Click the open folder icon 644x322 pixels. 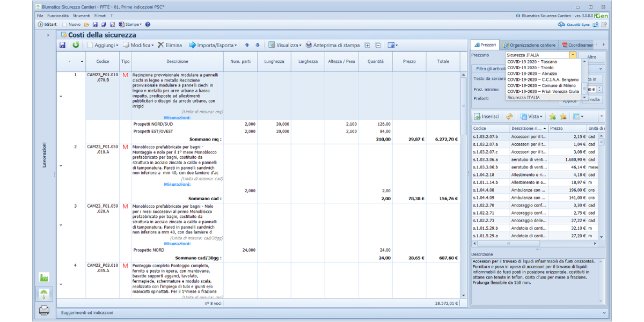[86, 24]
